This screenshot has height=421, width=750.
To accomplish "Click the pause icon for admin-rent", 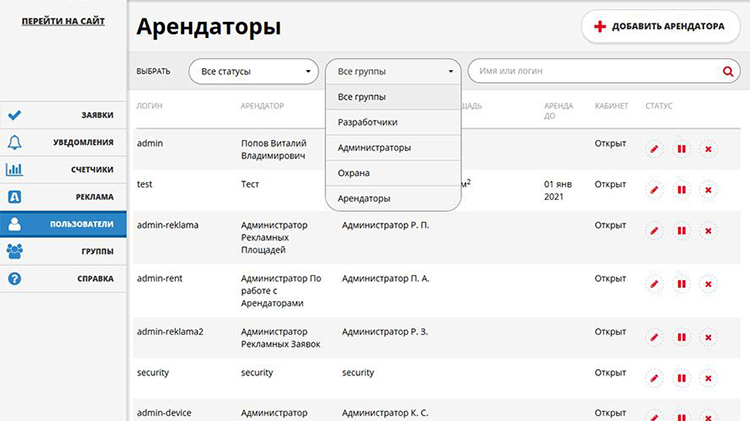I will (682, 284).
